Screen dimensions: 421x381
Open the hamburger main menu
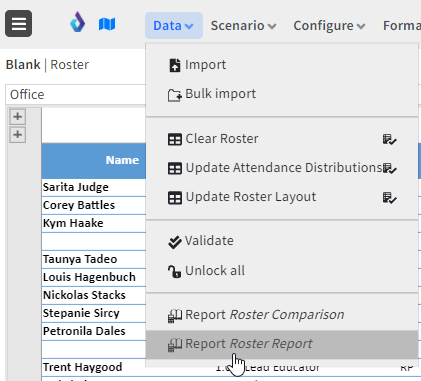click(x=19, y=24)
